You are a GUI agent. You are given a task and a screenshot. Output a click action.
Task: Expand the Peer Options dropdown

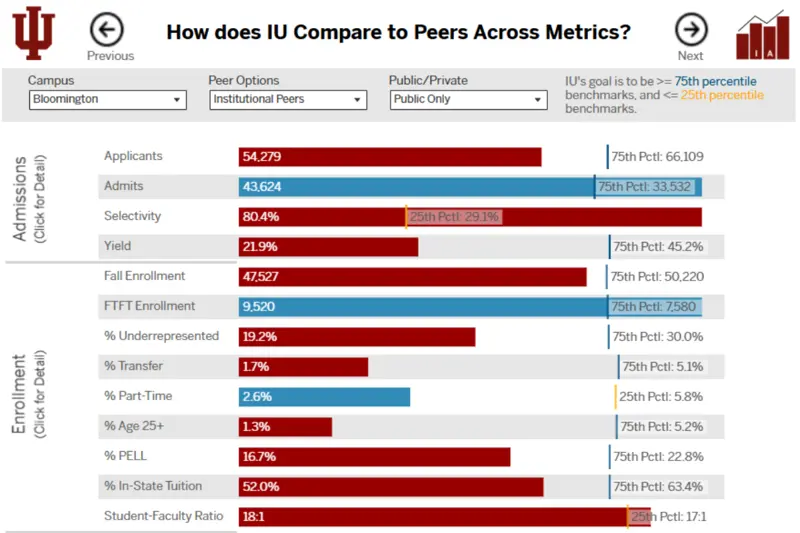click(x=289, y=100)
